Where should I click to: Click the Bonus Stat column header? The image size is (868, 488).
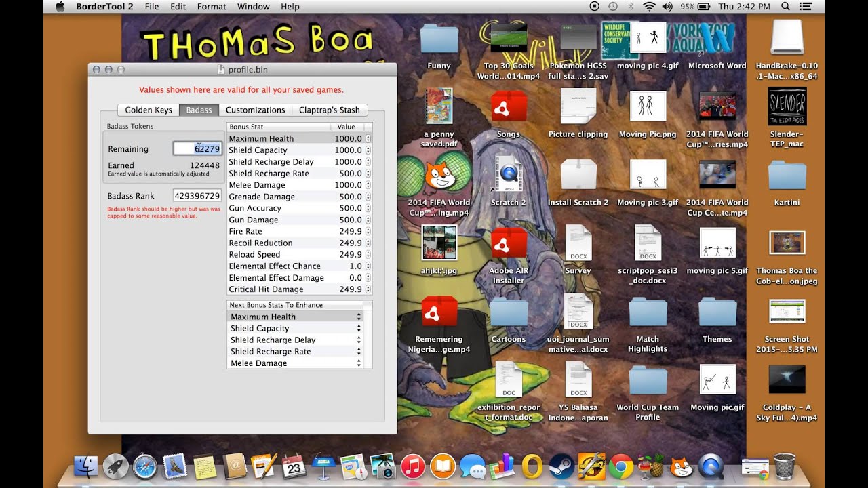coord(279,127)
